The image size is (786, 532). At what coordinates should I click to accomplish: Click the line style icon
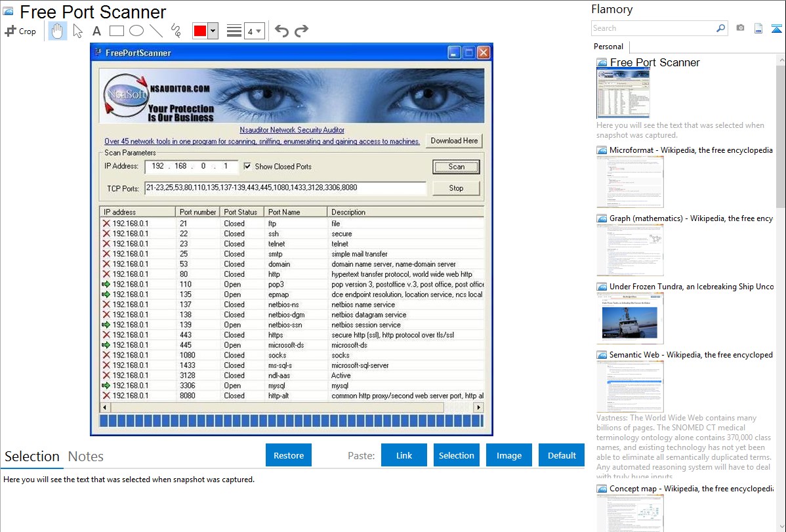tap(234, 31)
